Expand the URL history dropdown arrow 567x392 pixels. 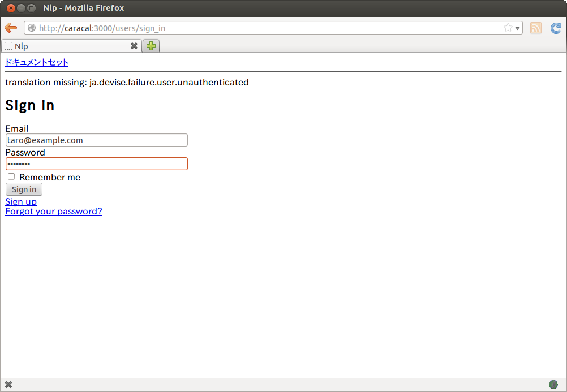(517, 29)
